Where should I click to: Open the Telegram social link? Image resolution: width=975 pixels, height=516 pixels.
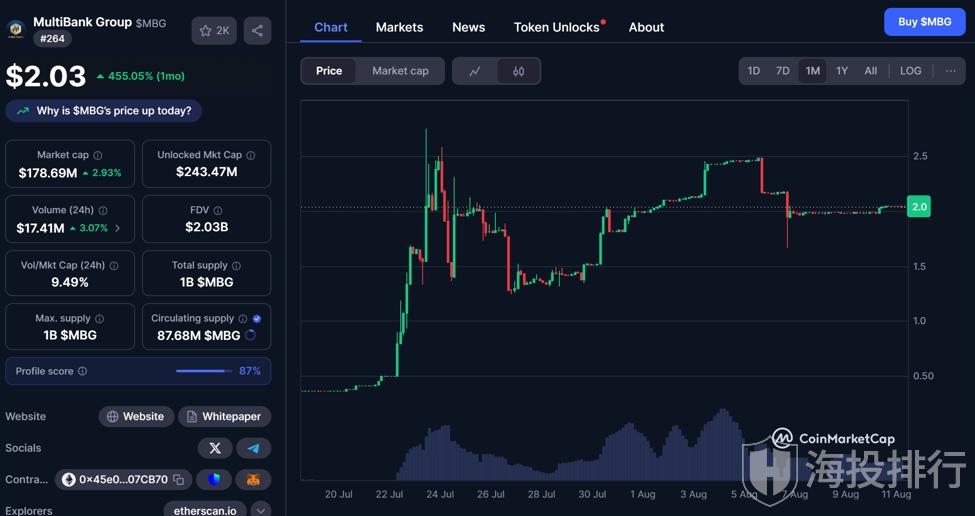coord(253,448)
